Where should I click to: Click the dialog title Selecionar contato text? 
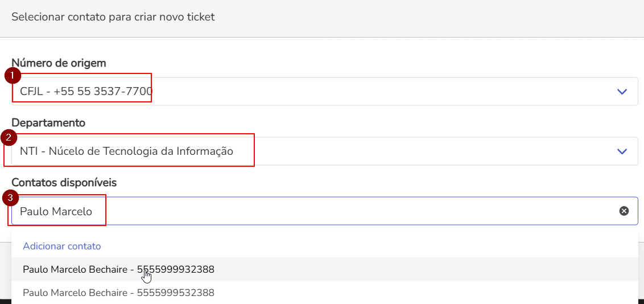(x=113, y=17)
